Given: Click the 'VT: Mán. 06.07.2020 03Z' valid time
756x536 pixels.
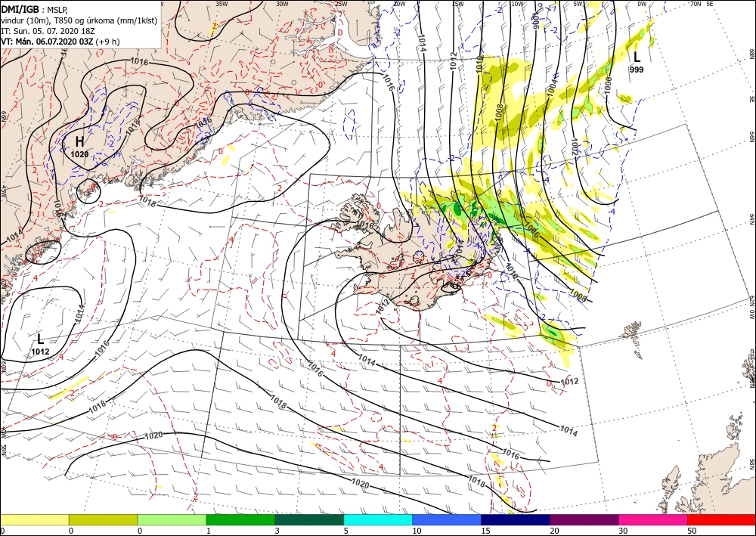Looking at the screenshot, I should tap(47, 42).
